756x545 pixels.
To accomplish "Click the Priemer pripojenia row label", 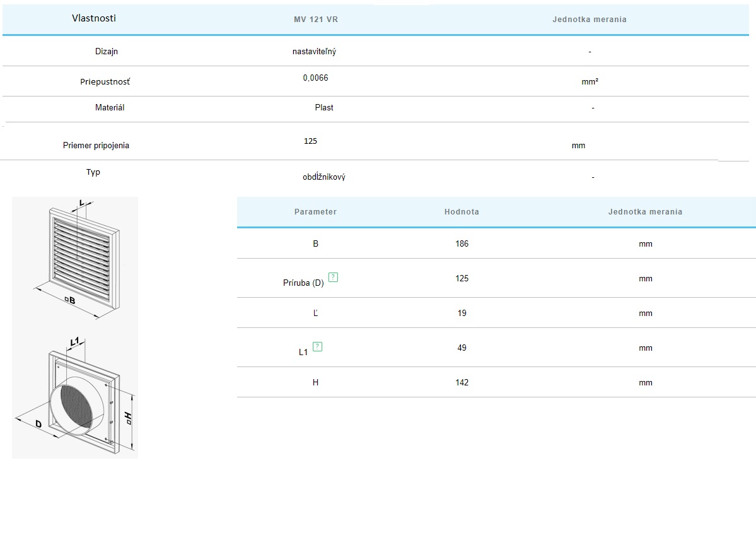I will [x=96, y=146].
